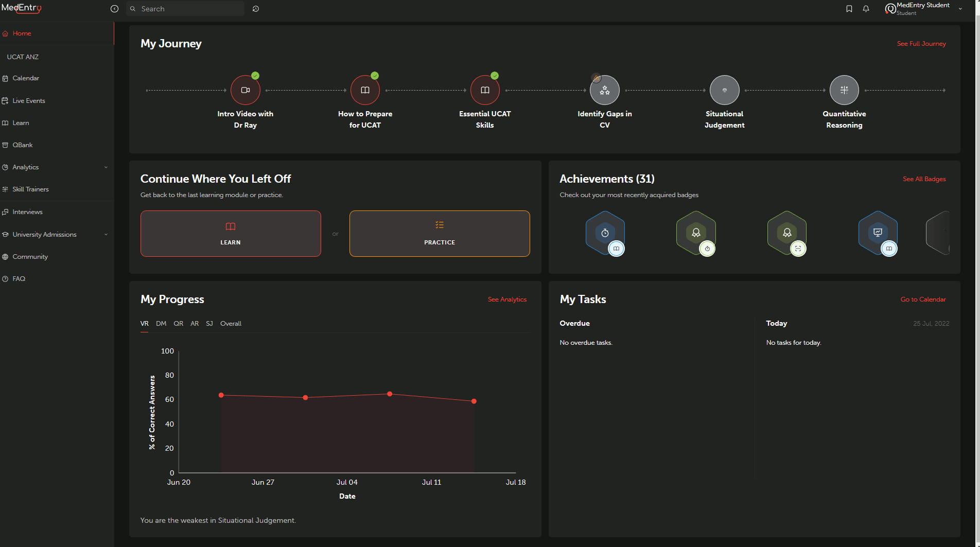
Task: Switch to the Overall progress tab
Action: pos(231,324)
